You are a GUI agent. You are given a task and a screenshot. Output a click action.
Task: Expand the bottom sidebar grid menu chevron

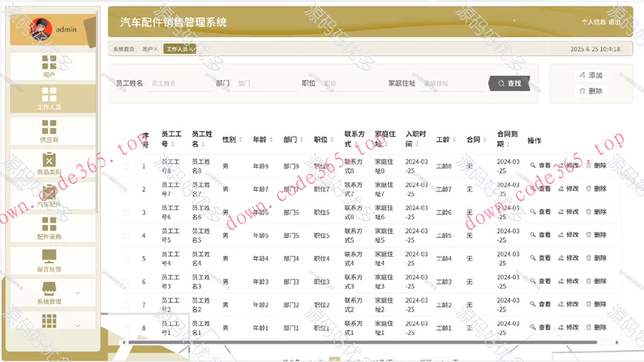[x=77, y=325]
